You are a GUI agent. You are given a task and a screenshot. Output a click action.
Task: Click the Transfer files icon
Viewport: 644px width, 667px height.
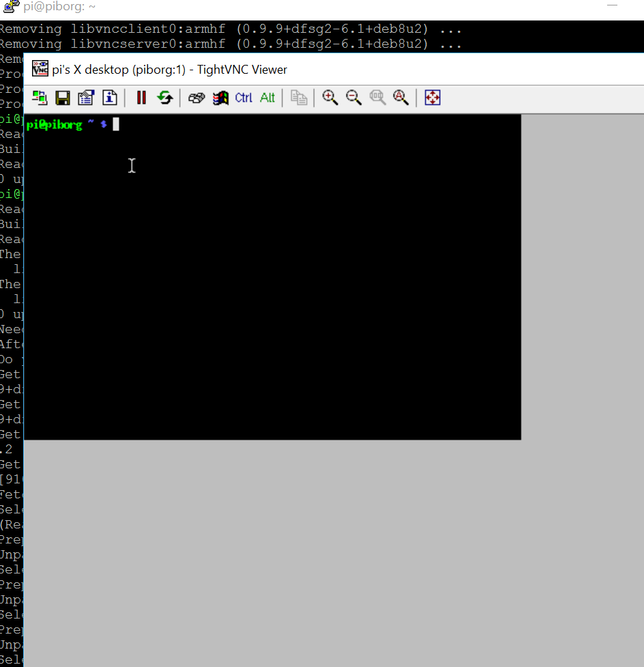pos(299,98)
